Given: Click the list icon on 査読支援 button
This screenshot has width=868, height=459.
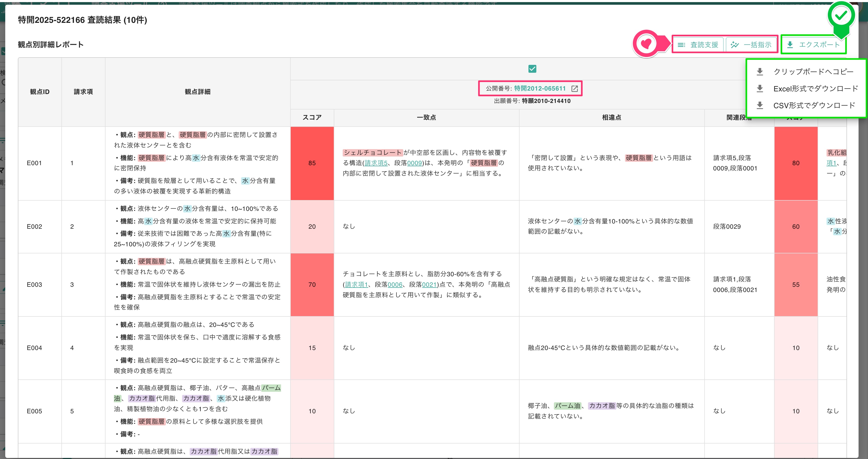Looking at the screenshot, I should pyautogui.click(x=681, y=45).
